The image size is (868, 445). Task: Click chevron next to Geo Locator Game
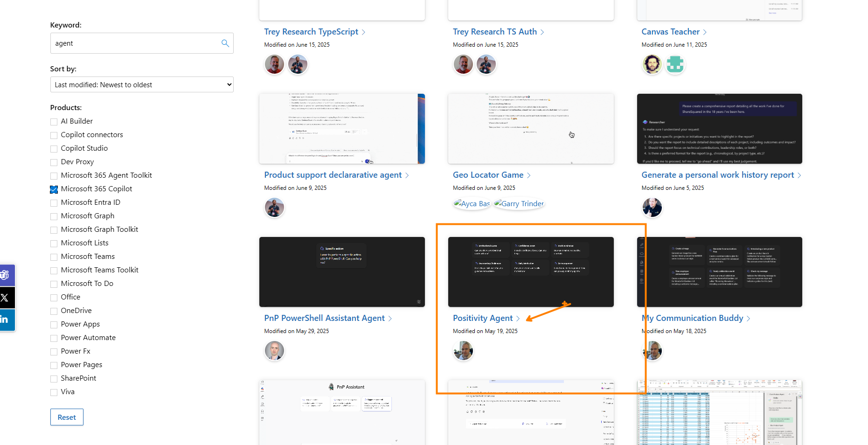[x=529, y=175]
